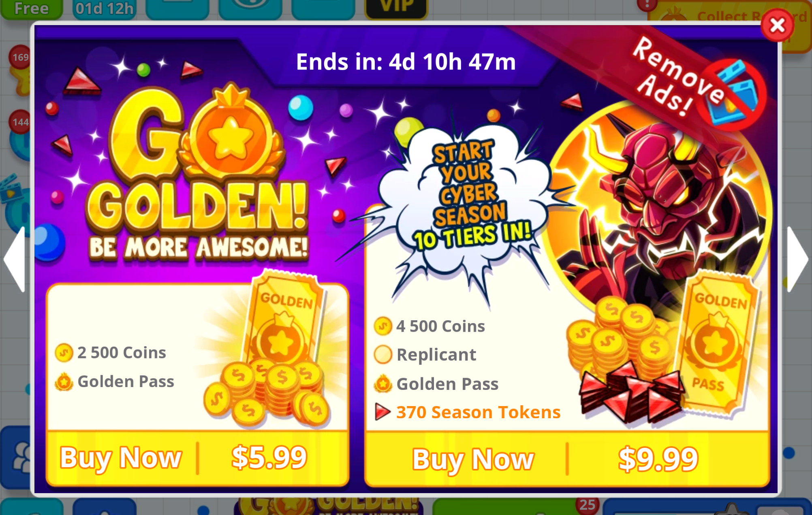Screen dimensions: 812x515
Task: Buy the $5.99 Golden Pass bundle
Action: pos(197,458)
